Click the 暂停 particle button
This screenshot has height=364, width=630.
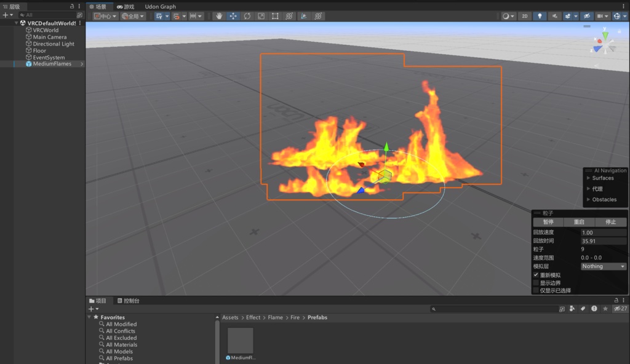click(548, 222)
